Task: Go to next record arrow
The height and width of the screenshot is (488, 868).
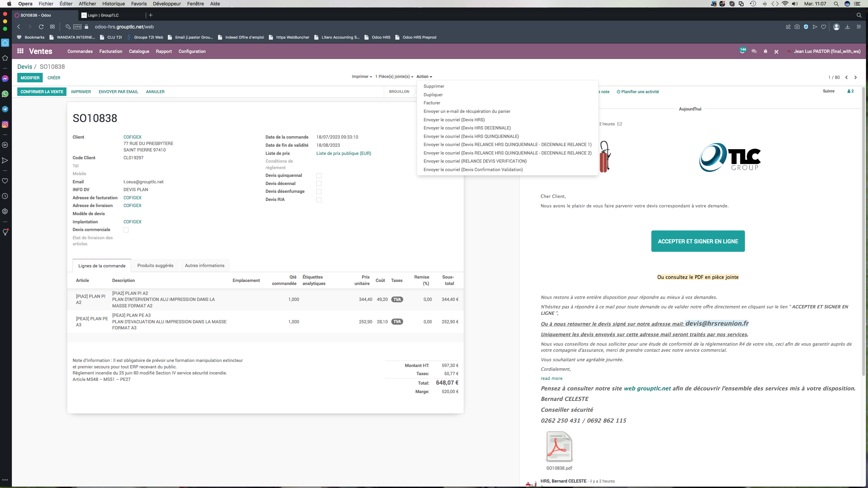Action: coord(855,77)
